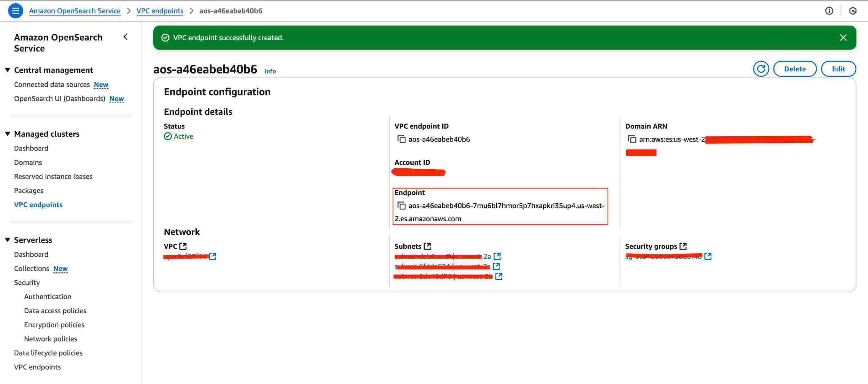868x384 pixels.
Task: Open Data lifecycle policies
Action: tap(48, 353)
